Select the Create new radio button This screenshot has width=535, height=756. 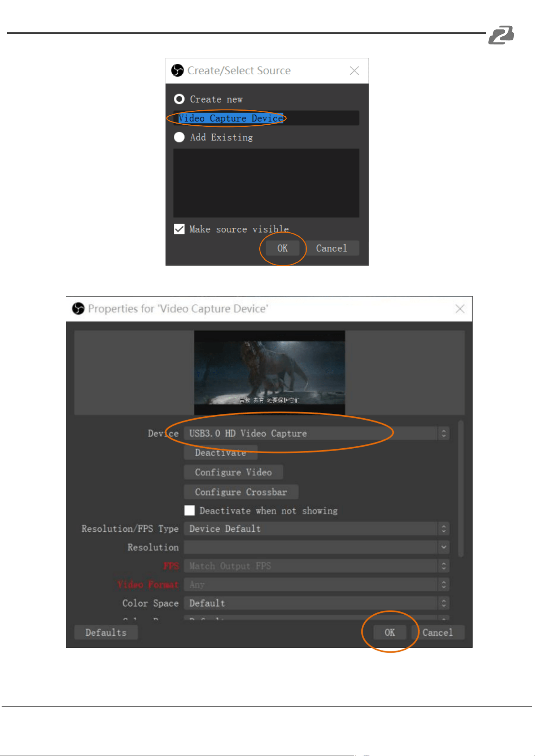179,99
